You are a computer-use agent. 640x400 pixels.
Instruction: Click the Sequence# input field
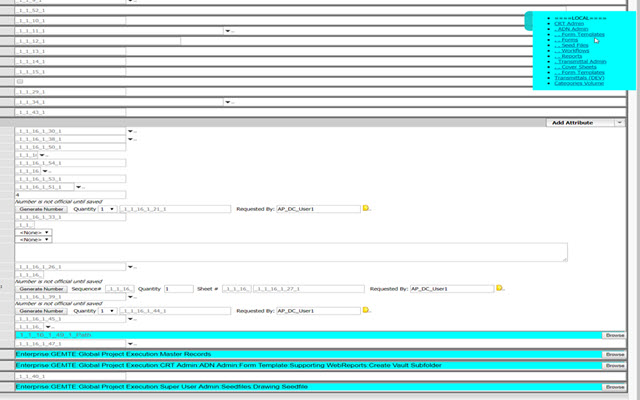click(120, 289)
